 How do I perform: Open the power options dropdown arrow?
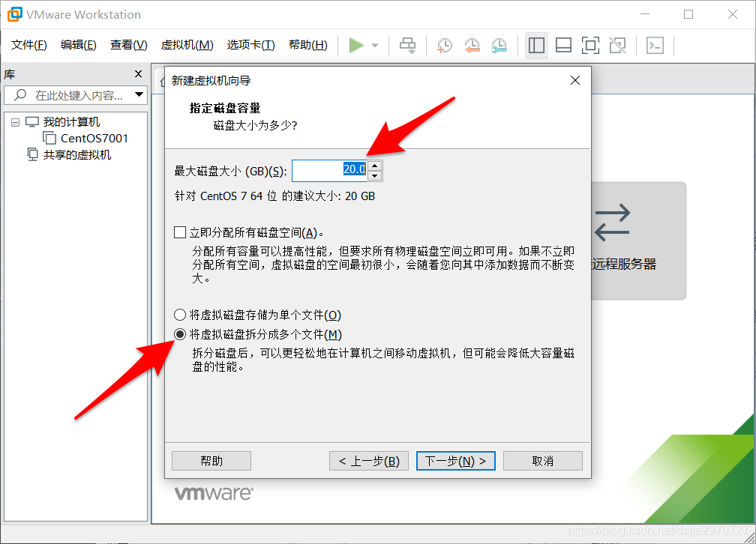click(375, 46)
